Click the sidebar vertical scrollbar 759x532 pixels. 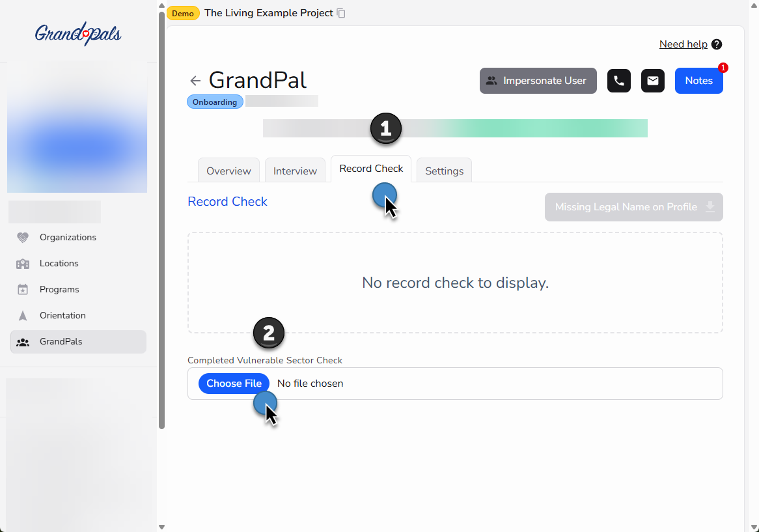(x=161, y=220)
